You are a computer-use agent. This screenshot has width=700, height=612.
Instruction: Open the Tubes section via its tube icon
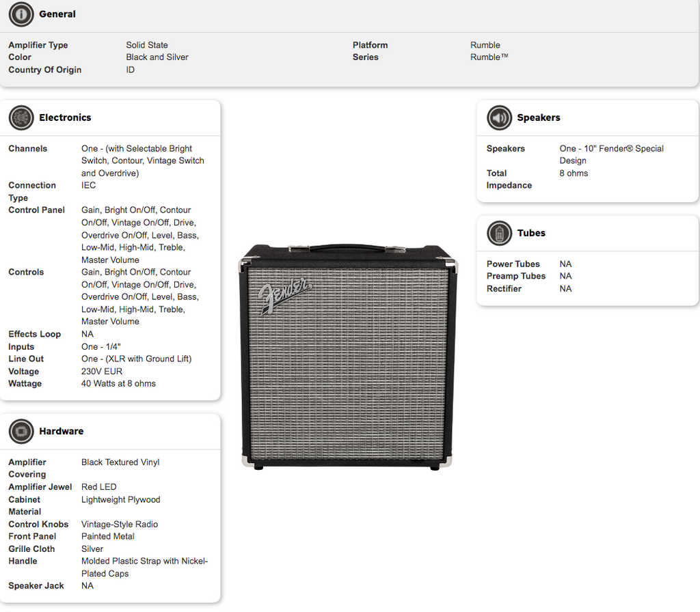[499, 233]
